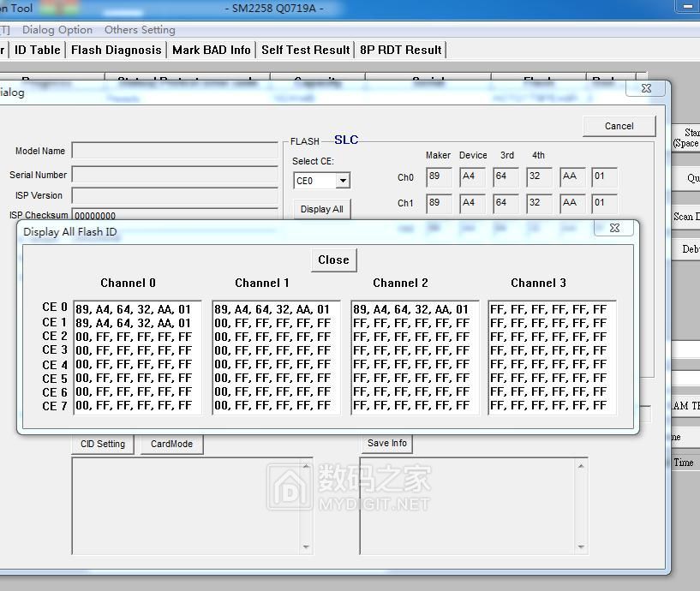Open the Dialog Option menu

[57, 30]
